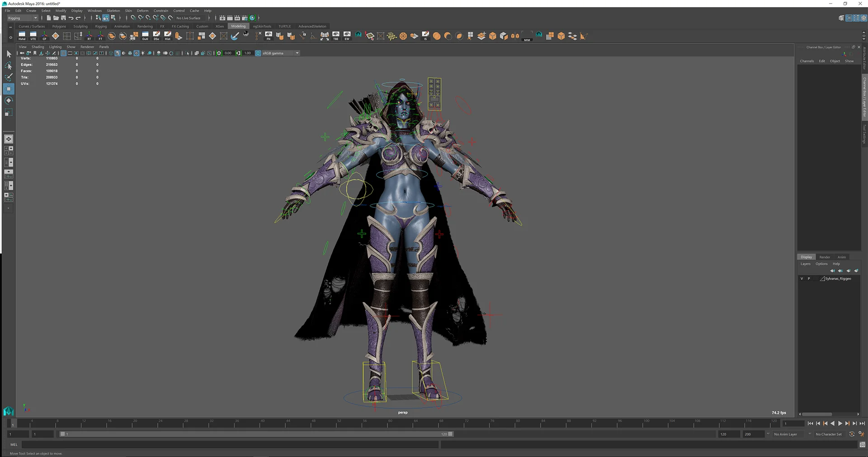Play the animation forwards
This screenshot has width=868, height=457.
[x=840, y=424]
